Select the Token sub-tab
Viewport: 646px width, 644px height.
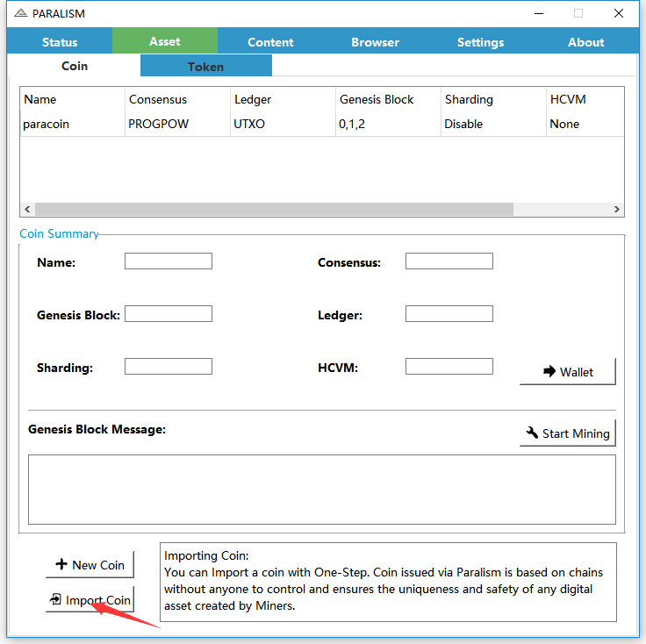click(x=206, y=67)
